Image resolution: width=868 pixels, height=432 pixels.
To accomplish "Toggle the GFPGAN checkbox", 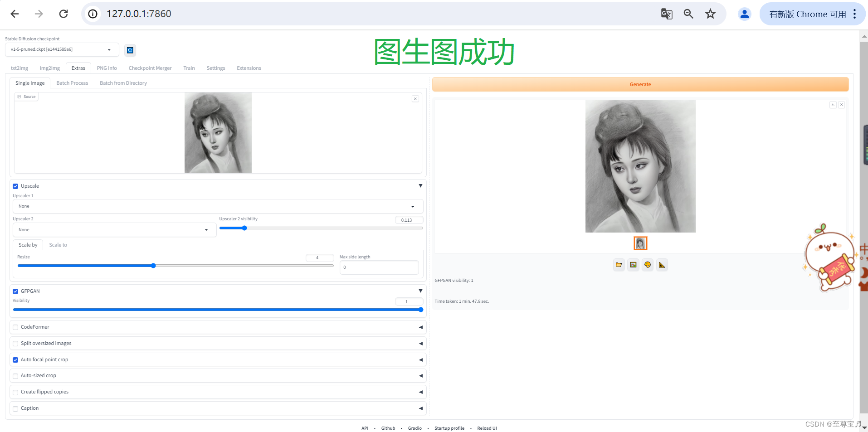I will (15, 291).
